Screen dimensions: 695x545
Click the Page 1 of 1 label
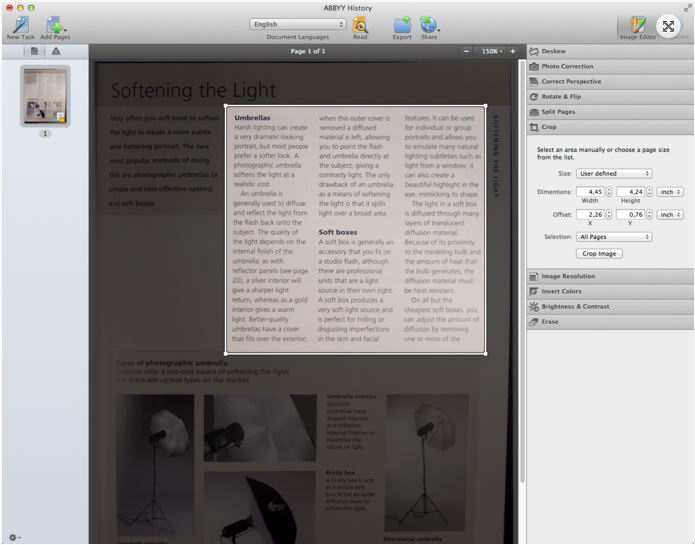click(308, 51)
